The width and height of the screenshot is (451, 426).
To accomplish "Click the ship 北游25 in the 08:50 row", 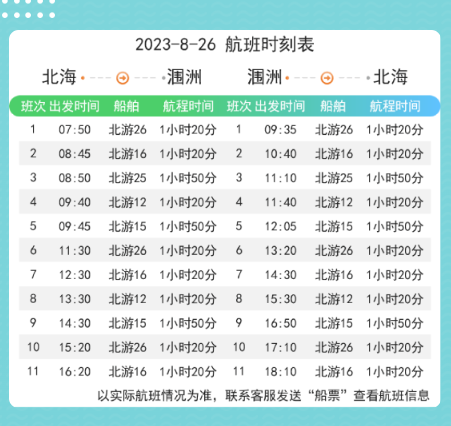I will 128,178.
